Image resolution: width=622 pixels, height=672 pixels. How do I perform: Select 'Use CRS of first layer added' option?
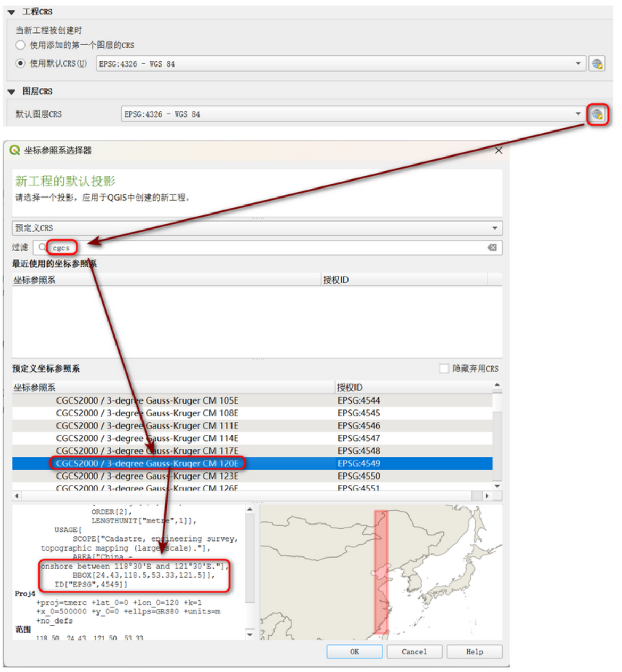pyautogui.click(x=20, y=45)
